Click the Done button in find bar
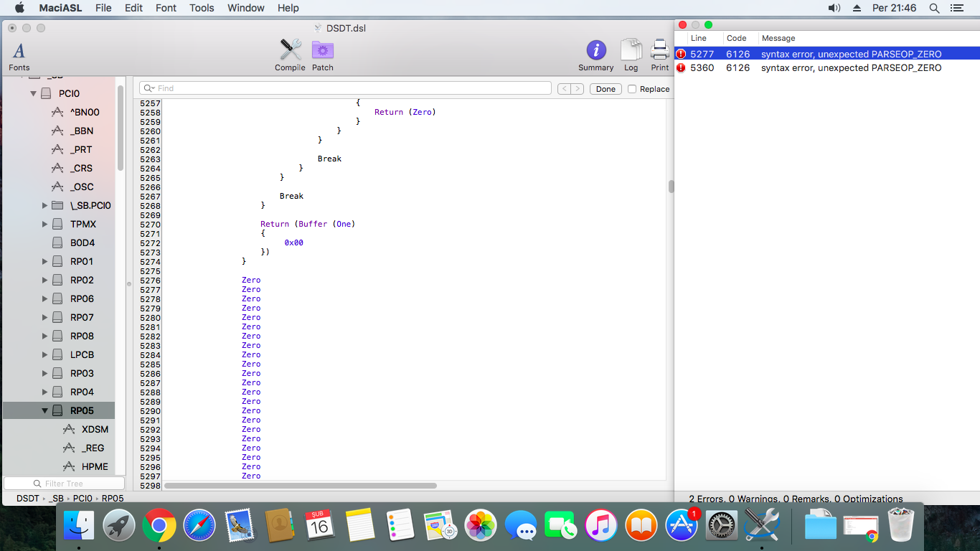980x551 pixels. point(606,89)
